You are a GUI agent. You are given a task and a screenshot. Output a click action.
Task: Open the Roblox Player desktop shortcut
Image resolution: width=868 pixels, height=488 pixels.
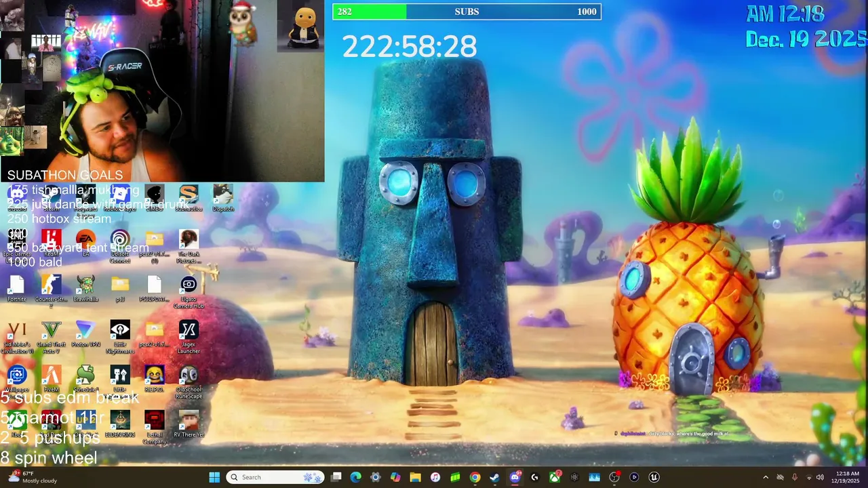pos(120,198)
